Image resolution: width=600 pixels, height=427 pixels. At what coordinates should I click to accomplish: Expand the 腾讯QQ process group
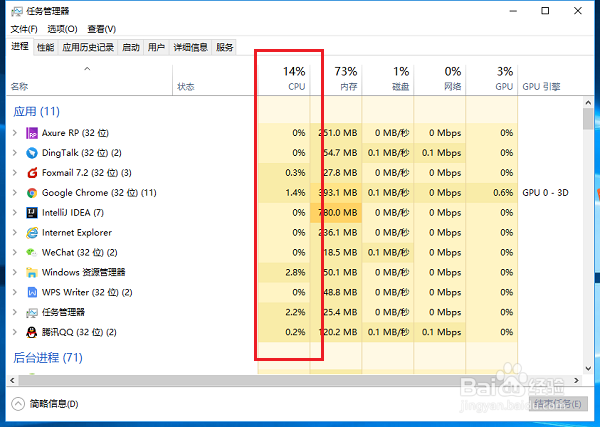[x=15, y=332]
